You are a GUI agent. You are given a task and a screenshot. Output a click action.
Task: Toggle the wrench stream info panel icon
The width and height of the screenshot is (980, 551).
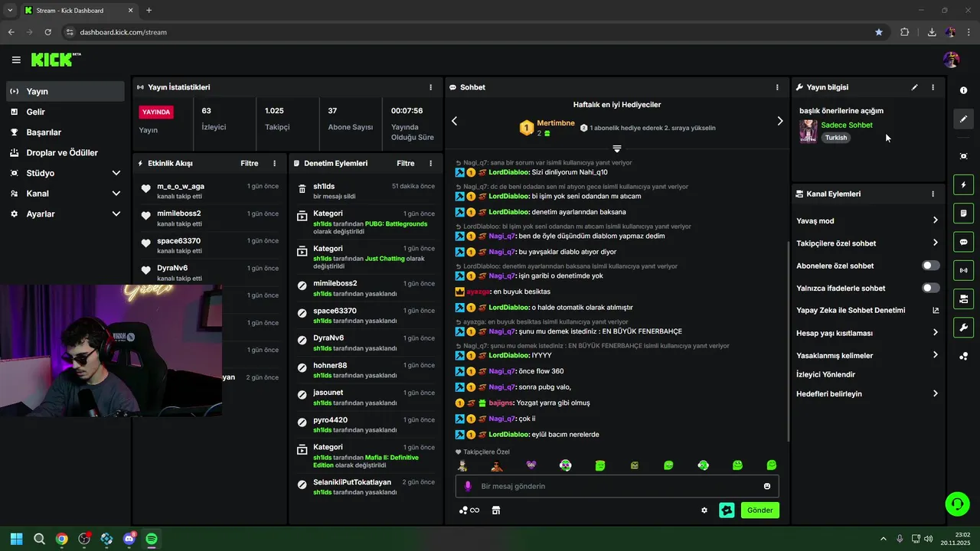pyautogui.click(x=963, y=328)
